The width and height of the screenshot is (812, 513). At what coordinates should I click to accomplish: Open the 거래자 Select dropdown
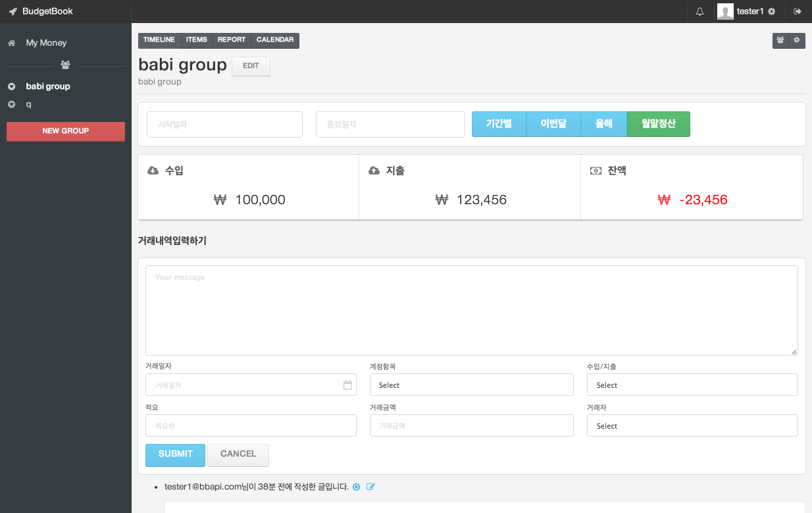click(x=692, y=426)
